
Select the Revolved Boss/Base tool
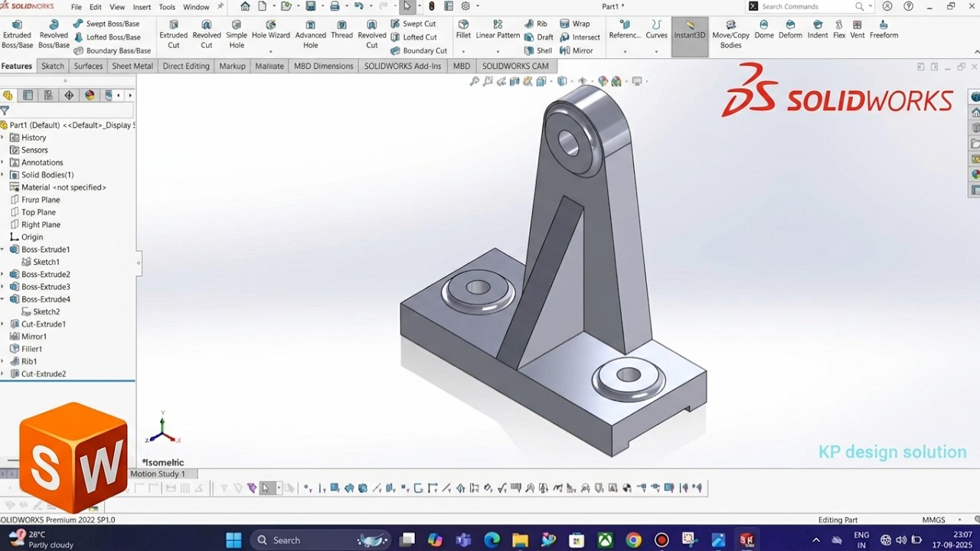[54, 34]
